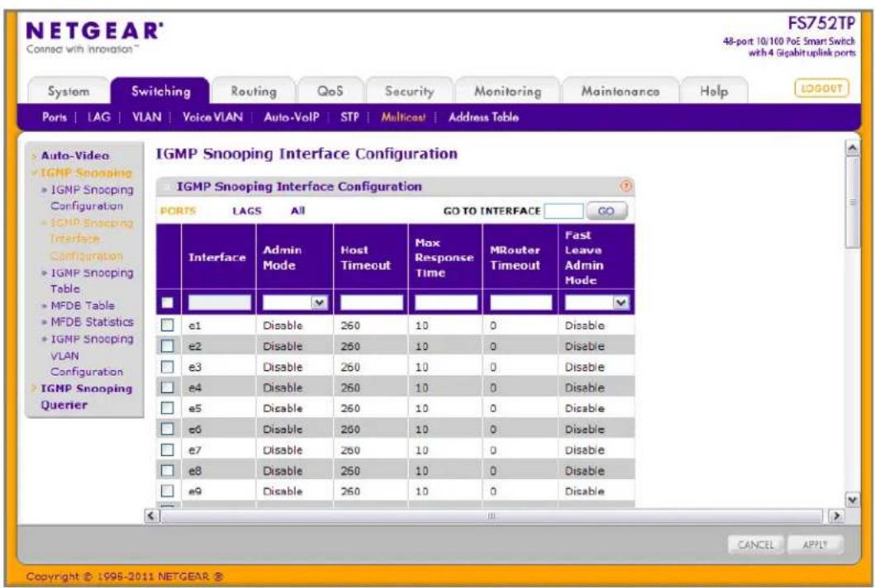The image size is (875, 588).
Task: Go to the Security tab
Action: tap(410, 91)
